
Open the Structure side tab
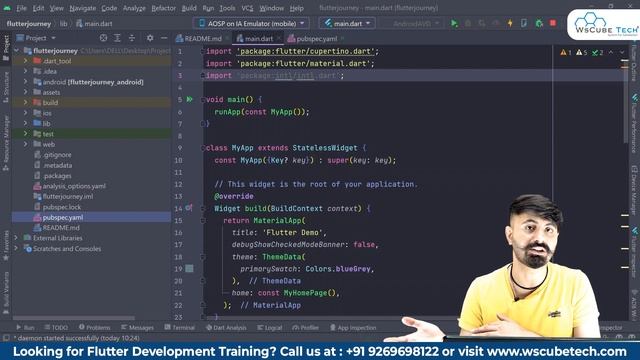[x=6, y=87]
